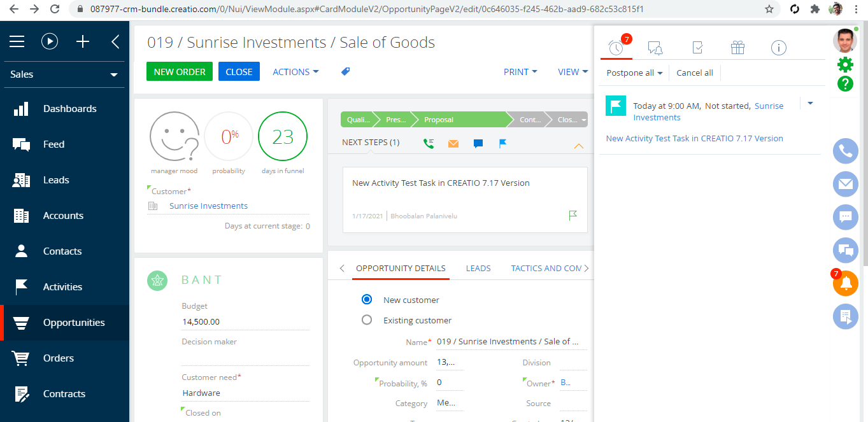Collapse the left sidebar with the chevron
Image resolution: width=868 pixels, height=422 pixels.
coord(115,42)
